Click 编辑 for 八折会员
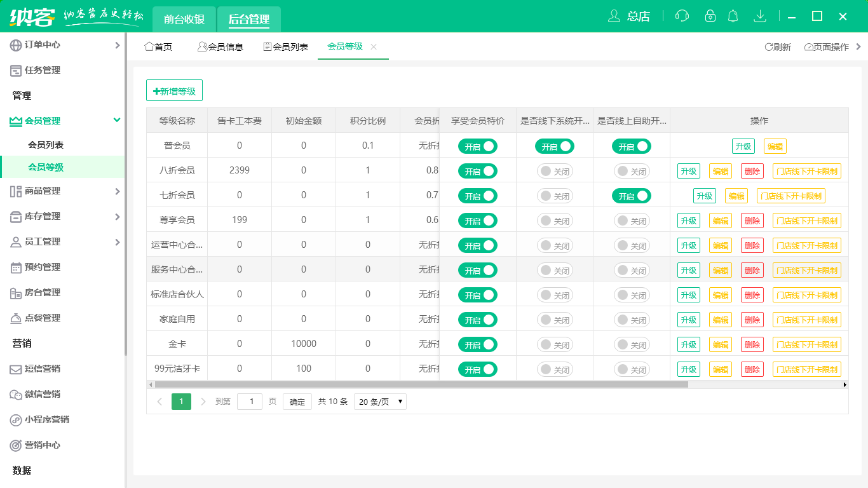868x488 pixels. 720,171
